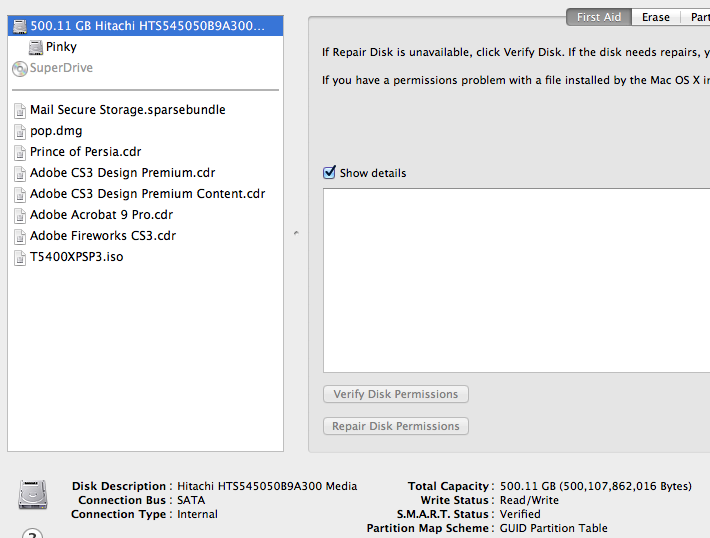Select Adobe Fireworks CS3.cdr name
Image resolution: width=710 pixels, height=538 pixels.
(x=103, y=236)
